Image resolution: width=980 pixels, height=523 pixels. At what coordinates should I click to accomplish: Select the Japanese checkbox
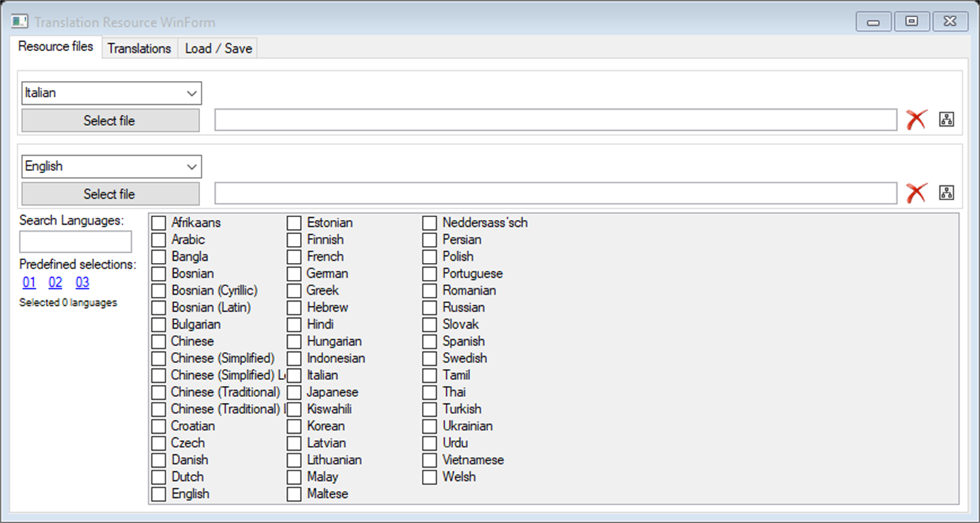[x=294, y=392]
